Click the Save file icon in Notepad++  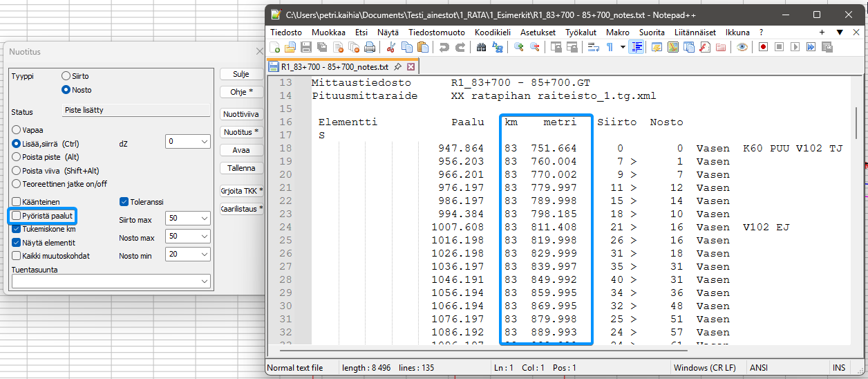click(x=306, y=47)
